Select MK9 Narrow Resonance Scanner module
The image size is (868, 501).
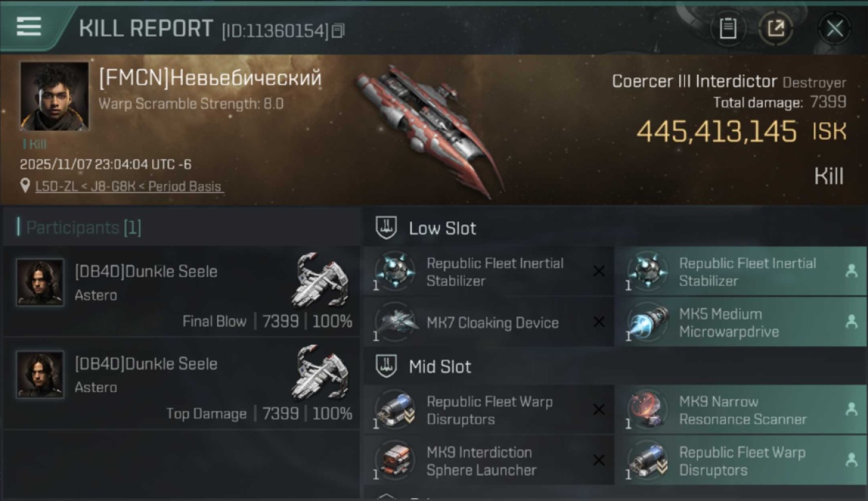tap(740, 410)
